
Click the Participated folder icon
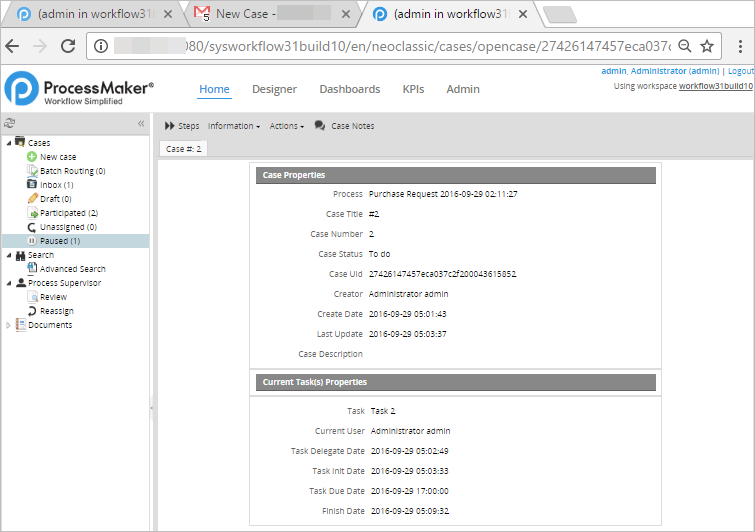coord(32,213)
